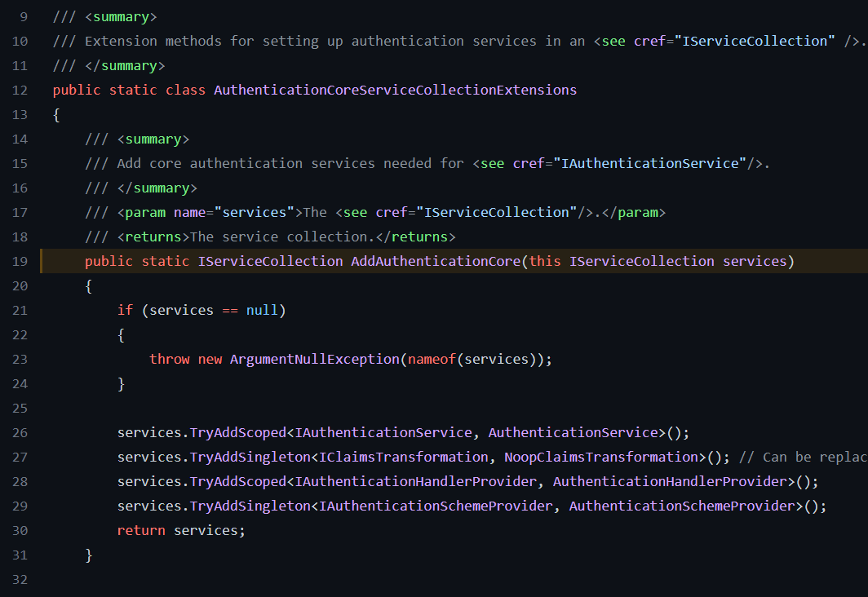Select the 'nameof' operator on line 23
Screen dimensions: 868x597
click(432, 359)
